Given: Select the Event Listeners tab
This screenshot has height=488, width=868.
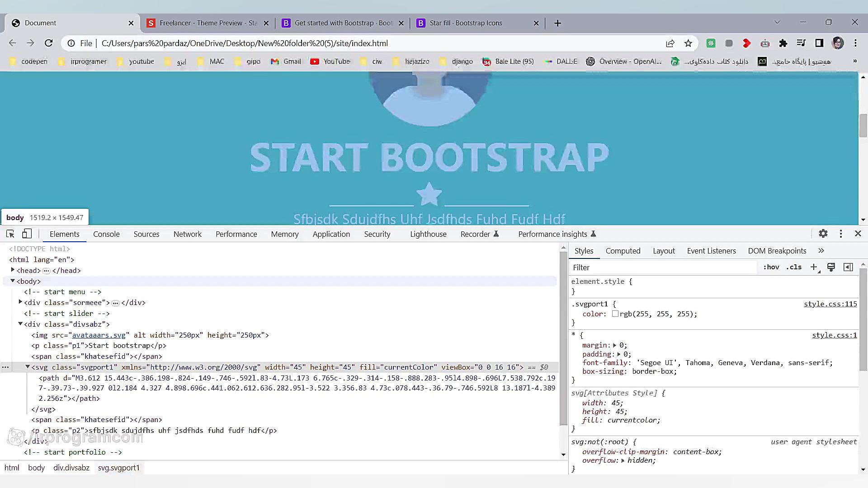Looking at the screenshot, I should 712,251.
